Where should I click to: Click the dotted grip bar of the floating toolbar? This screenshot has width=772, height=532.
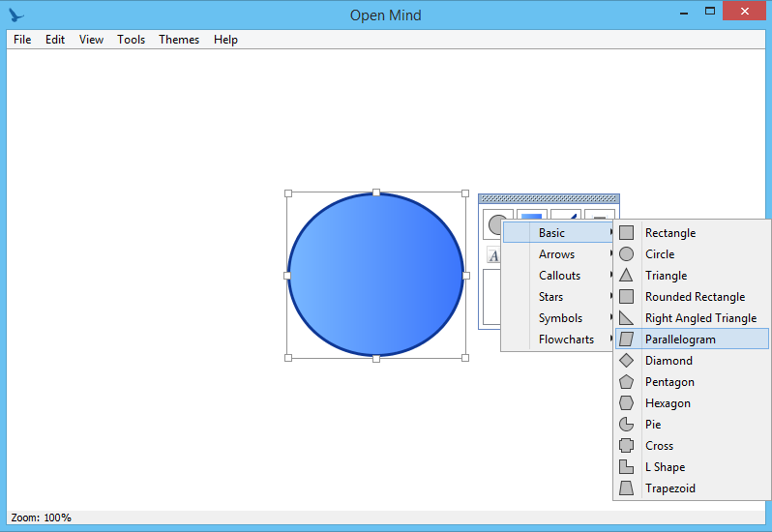pos(549,198)
